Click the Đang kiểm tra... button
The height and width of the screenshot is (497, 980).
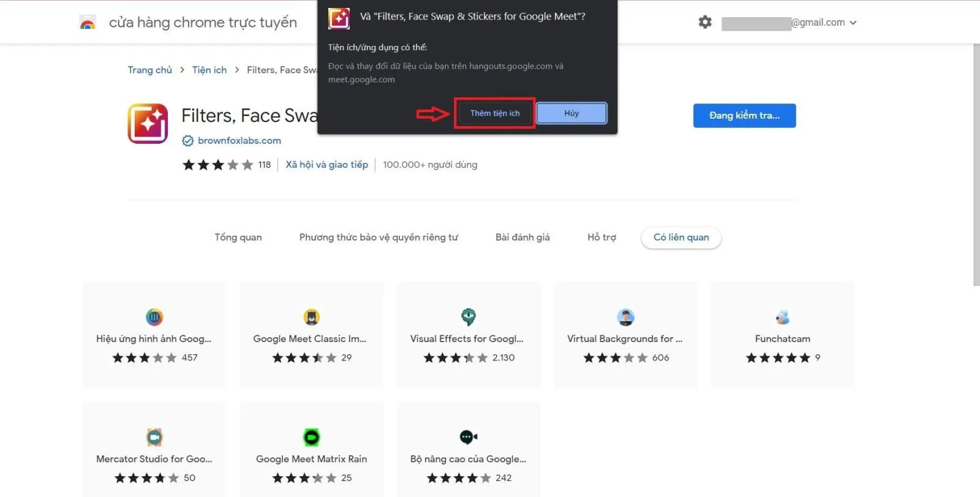coord(744,116)
